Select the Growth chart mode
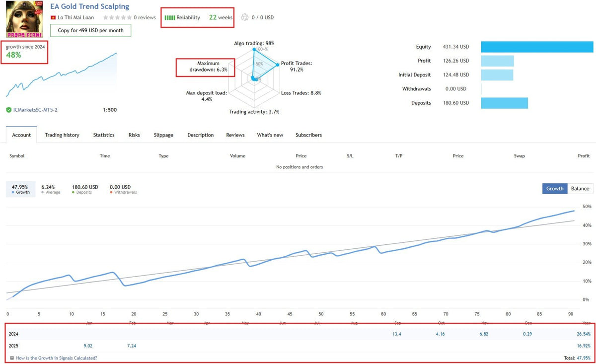The image size is (596, 364). coord(554,189)
